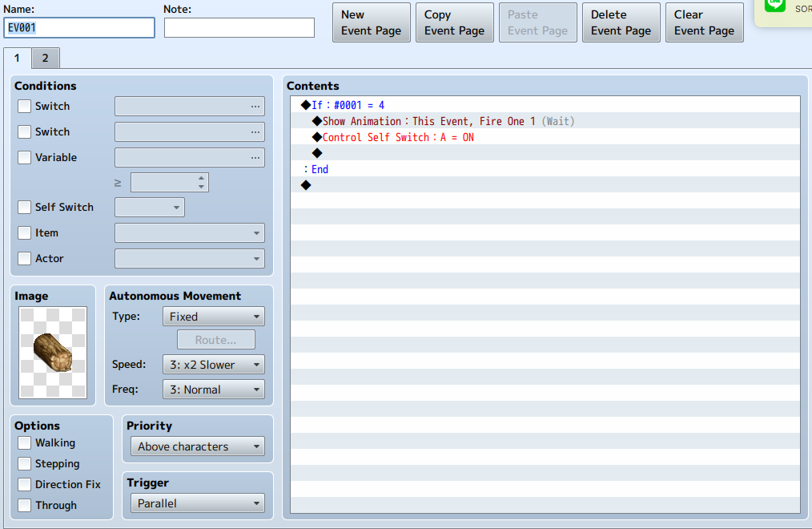Toggle the Direction Fix checkbox
This screenshot has width=812, height=529.
24,484
